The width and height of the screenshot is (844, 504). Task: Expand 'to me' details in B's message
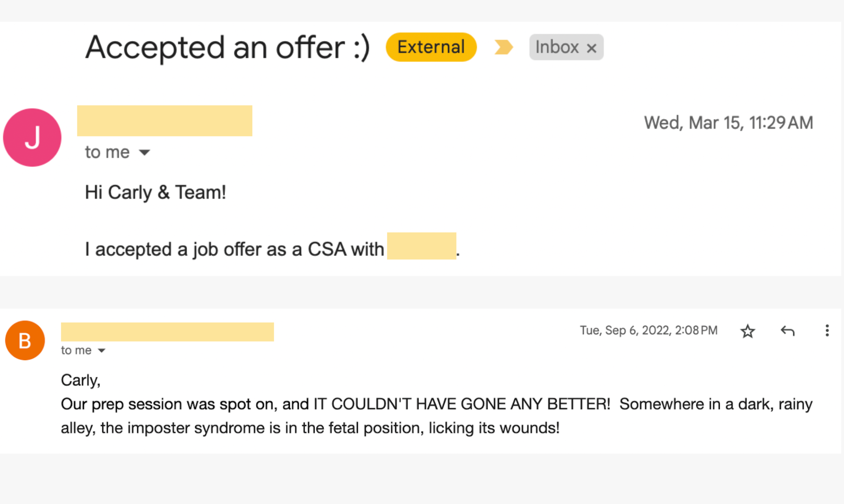pyautogui.click(x=102, y=350)
